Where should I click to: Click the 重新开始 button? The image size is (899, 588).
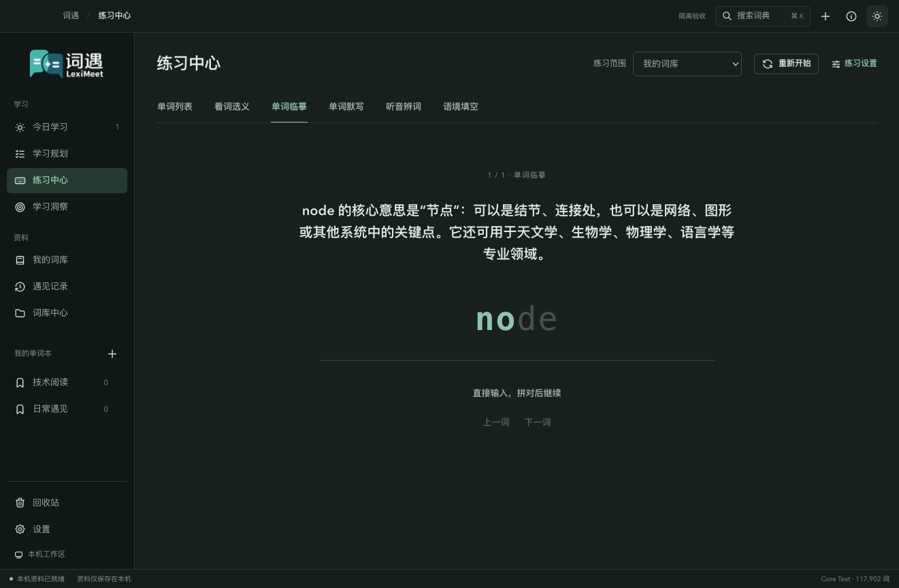coord(786,64)
